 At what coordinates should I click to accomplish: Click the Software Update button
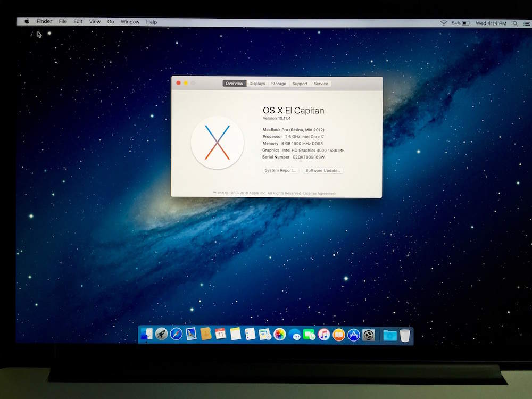pos(323,170)
